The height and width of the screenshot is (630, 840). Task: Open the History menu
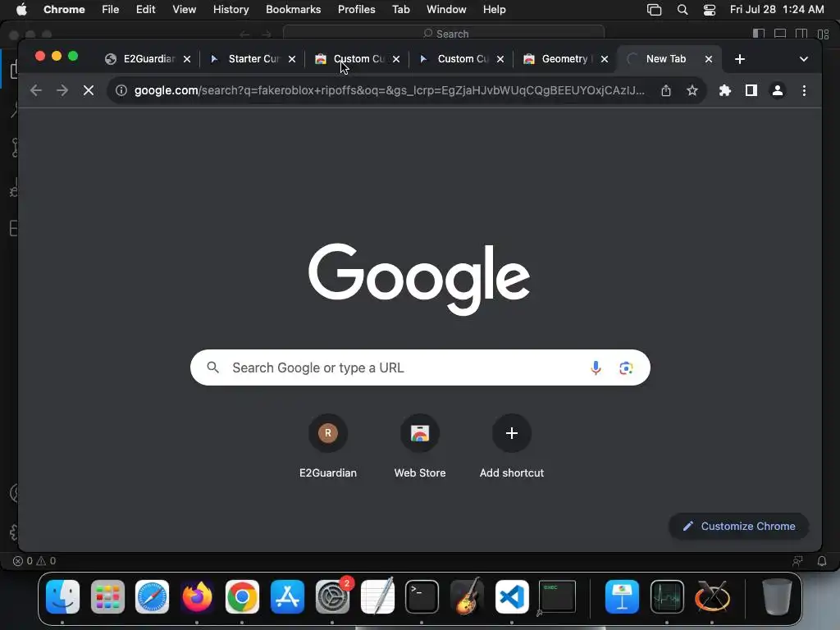coord(231,10)
